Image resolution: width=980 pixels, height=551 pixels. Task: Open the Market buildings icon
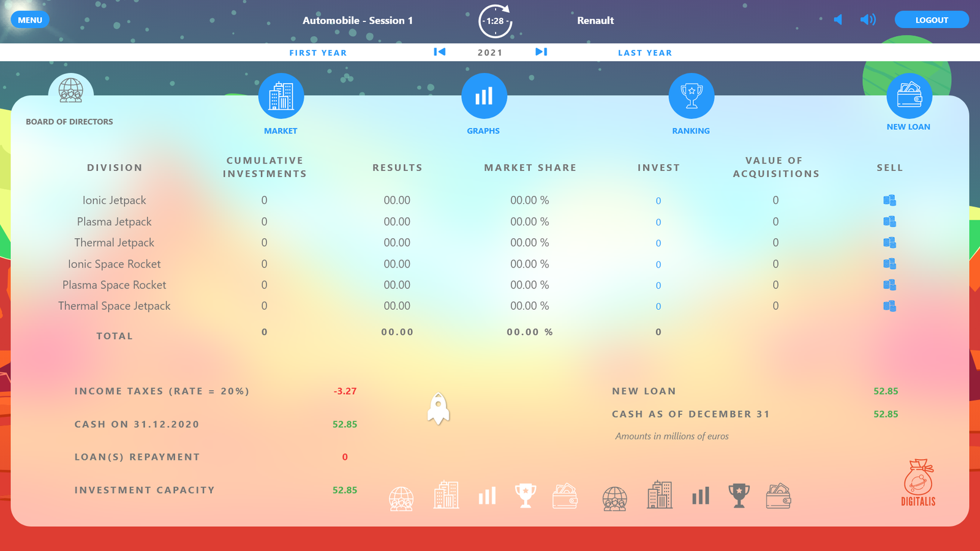tap(281, 96)
